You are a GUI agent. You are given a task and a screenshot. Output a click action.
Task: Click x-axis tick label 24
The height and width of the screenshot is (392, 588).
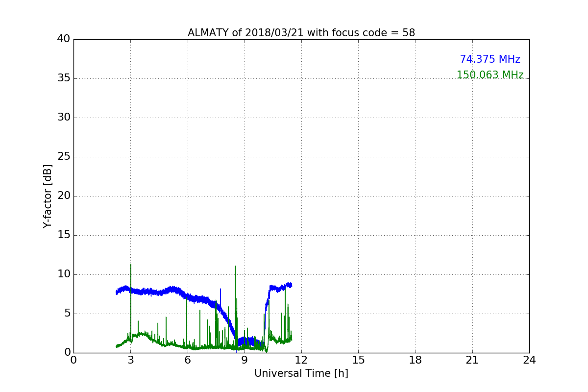click(x=529, y=360)
